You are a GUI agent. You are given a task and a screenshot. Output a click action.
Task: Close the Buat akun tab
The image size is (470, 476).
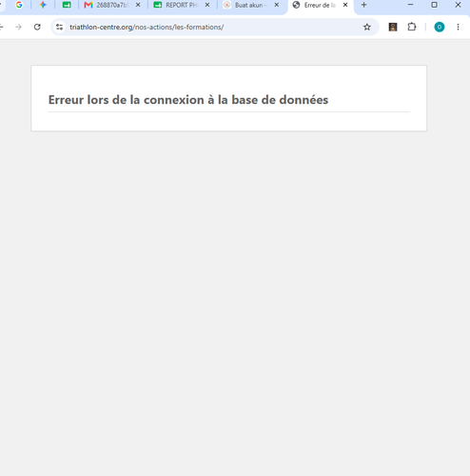coord(277,5)
